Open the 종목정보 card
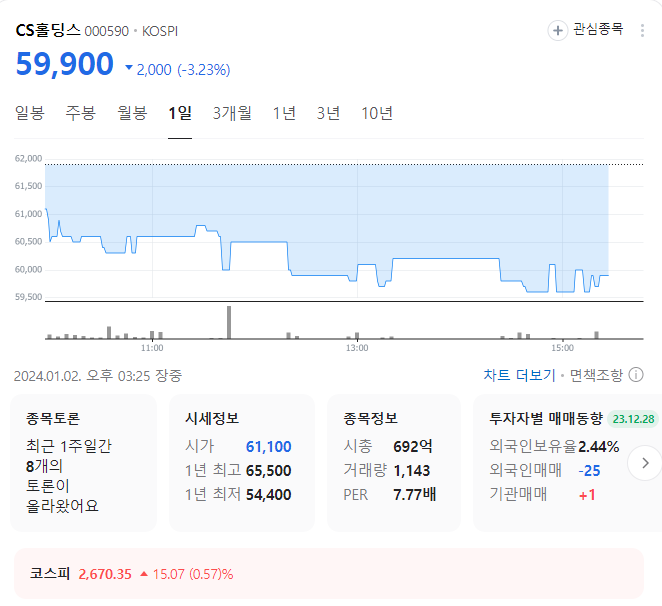 click(394, 463)
